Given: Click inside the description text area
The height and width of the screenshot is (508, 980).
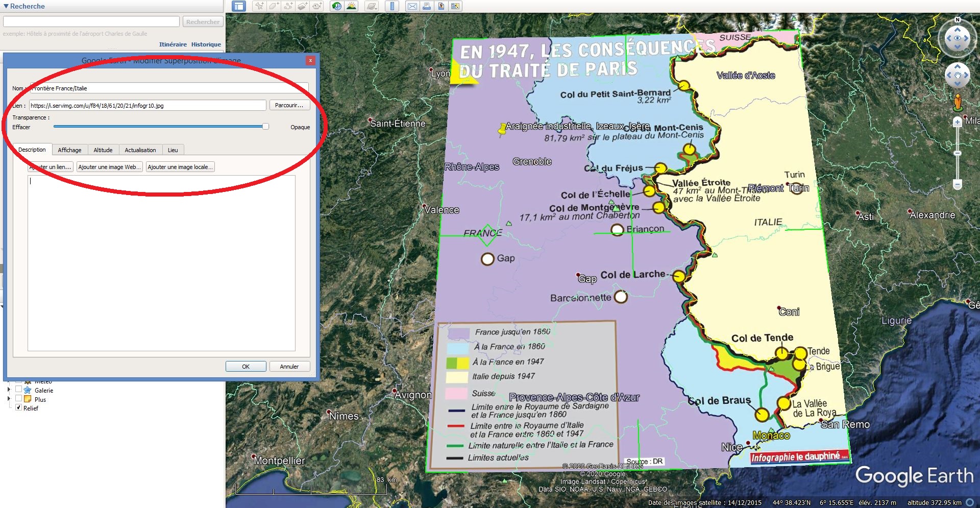Looking at the screenshot, I should click(x=161, y=263).
